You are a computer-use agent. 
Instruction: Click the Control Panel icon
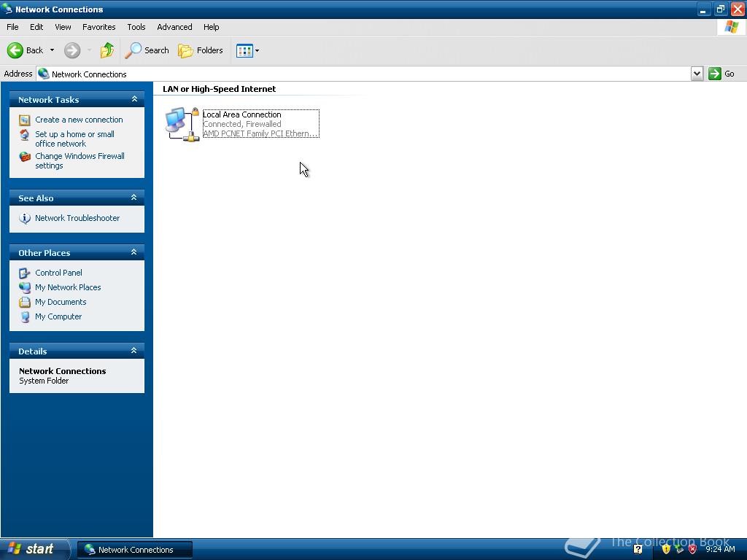pyautogui.click(x=25, y=273)
